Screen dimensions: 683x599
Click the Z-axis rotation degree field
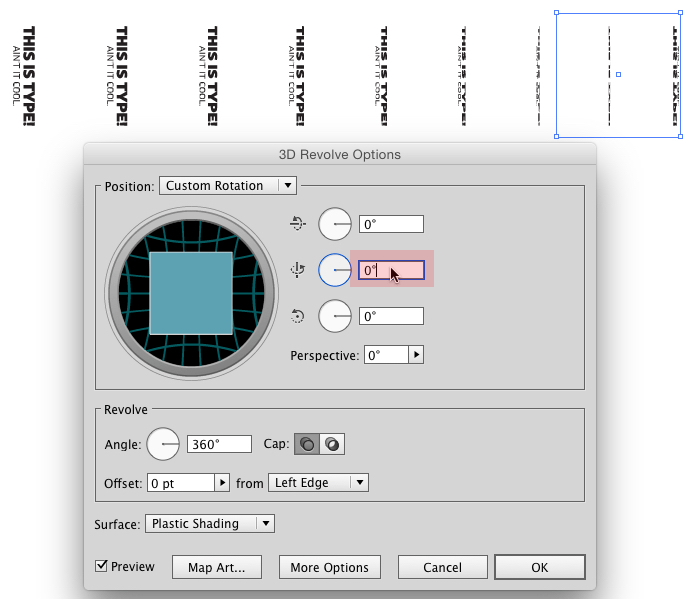tap(391, 316)
